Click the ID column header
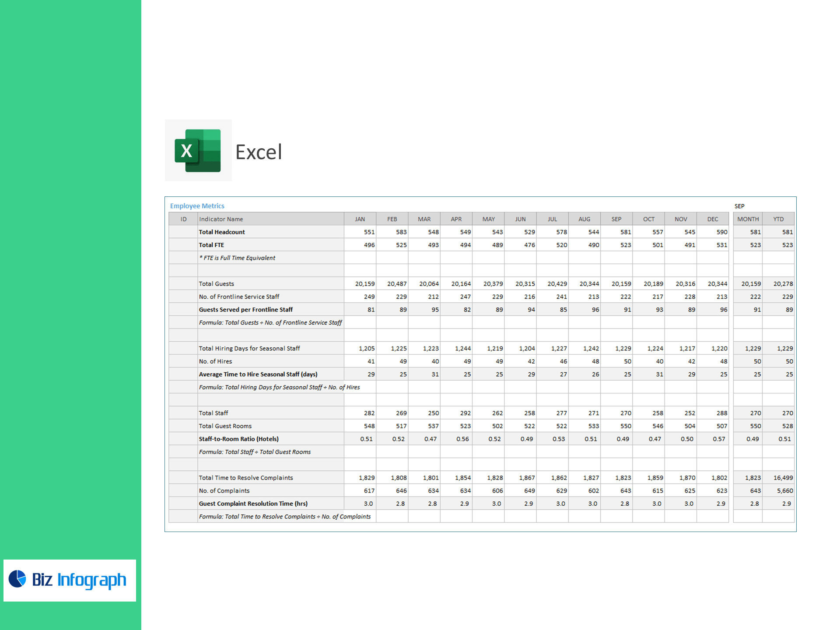The height and width of the screenshot is (630, 840). tap(183, 219)
